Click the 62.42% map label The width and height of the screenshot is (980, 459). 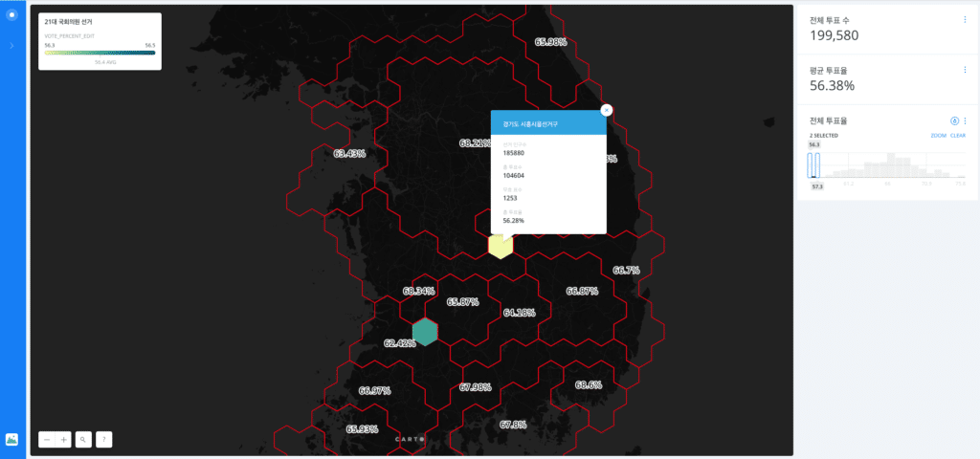point(400,343)
